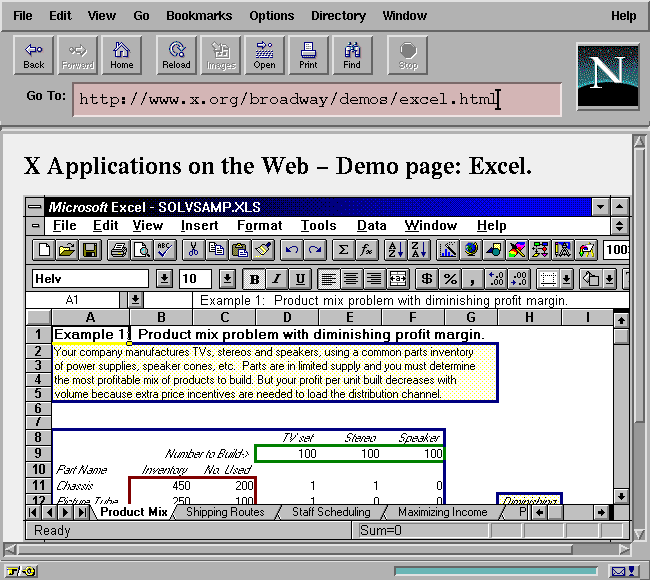This screenshot has height=580, width=650.
Task: Switch to the Shipping Routes sheet tab
Action: pyautogui.click(x=225, y=512)
